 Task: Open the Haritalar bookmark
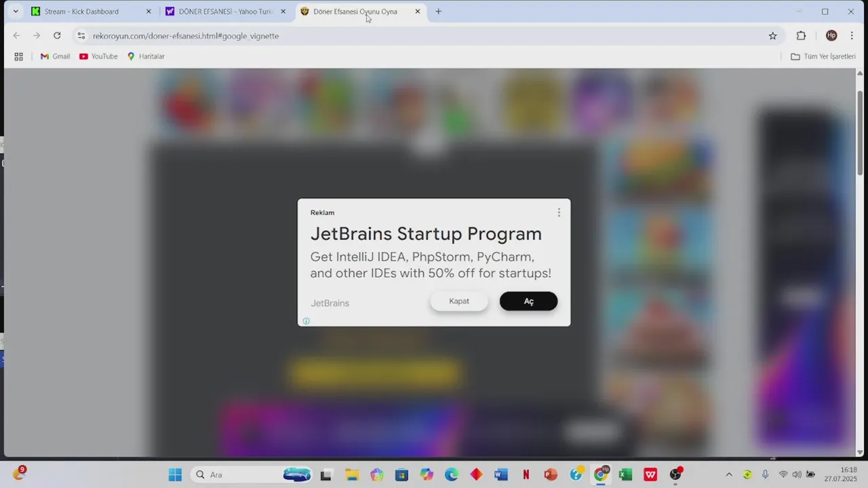(146, 56)
